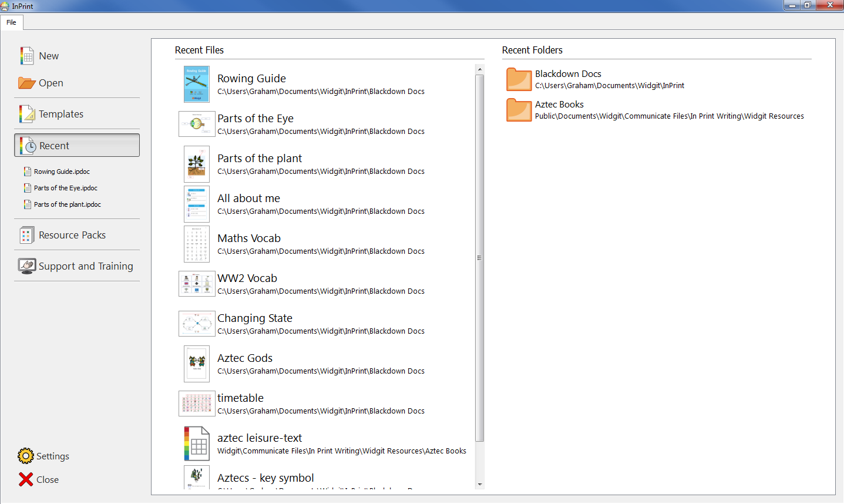Click the New document icon

(x=27, y=56)
